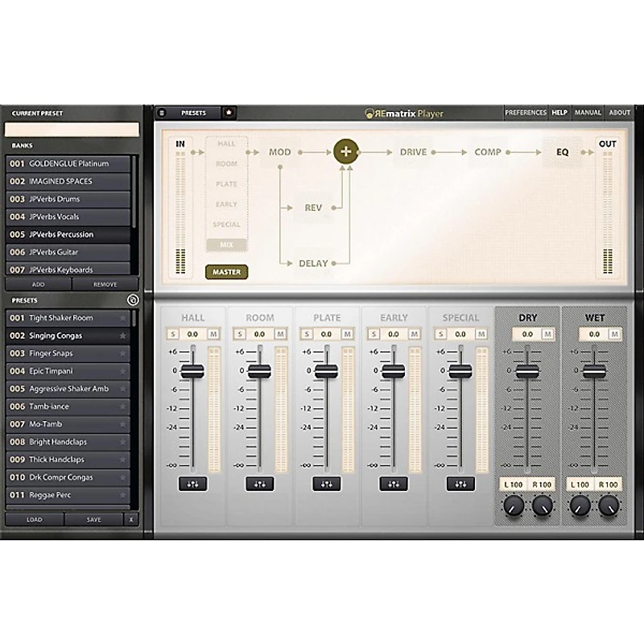Screen dimensions: 644x644
Task: Click the plus mix node in signal flow
Action: [346, 151]
